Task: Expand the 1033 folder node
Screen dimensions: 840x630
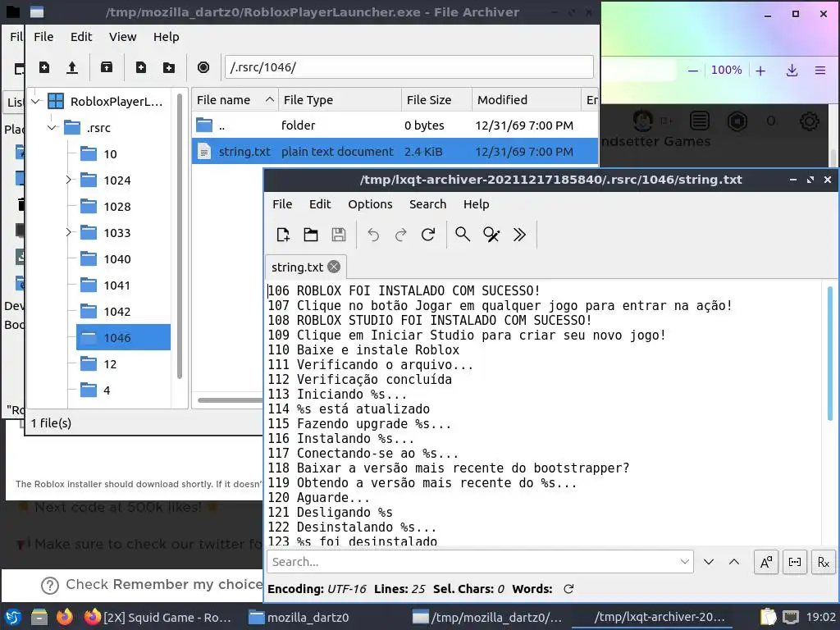Action: pyautogui.click(x=68, y=232)
